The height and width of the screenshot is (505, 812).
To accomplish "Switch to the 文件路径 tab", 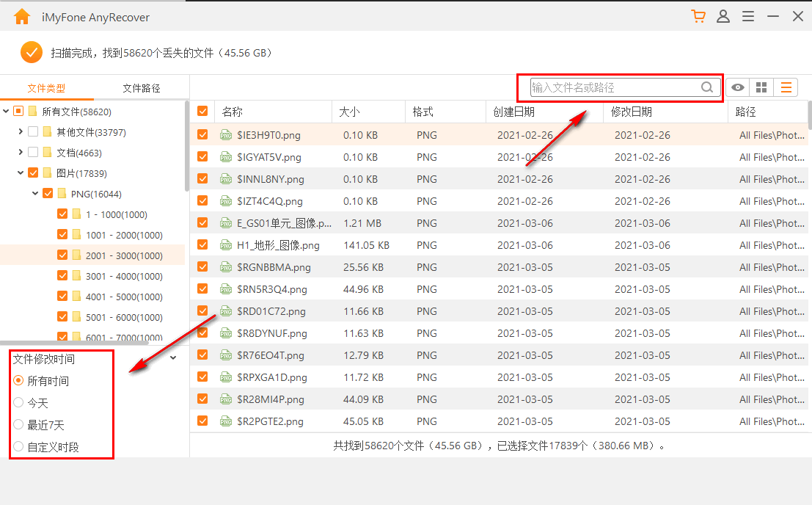I will 142,88.
